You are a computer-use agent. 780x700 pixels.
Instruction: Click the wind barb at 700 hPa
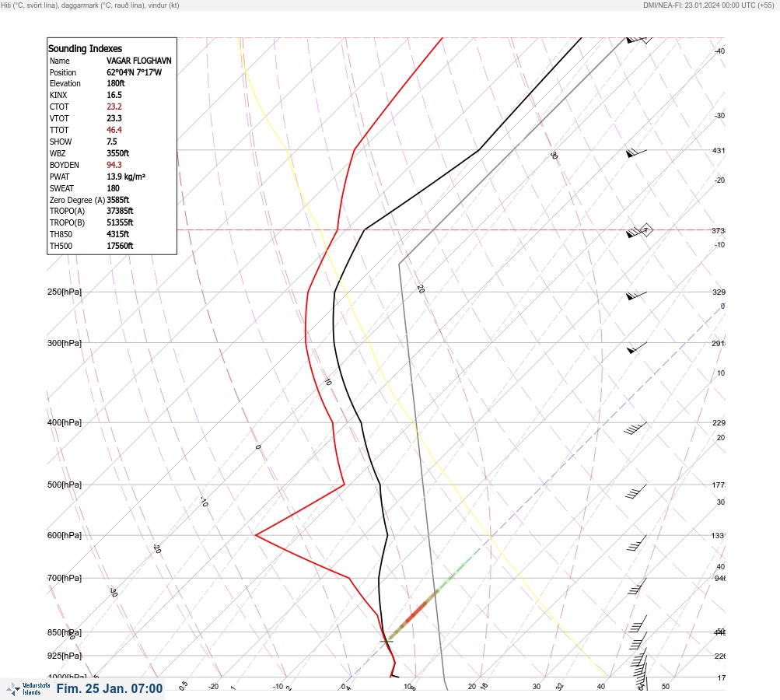[x=637, y=586]
